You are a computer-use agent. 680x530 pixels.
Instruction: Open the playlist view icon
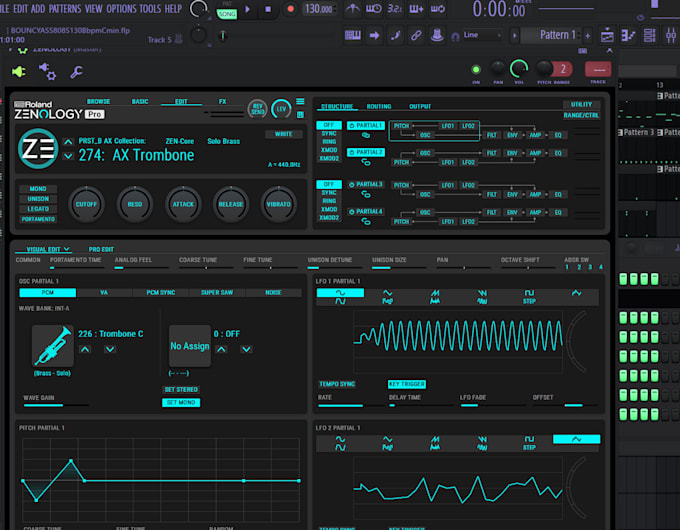[607, 36]
